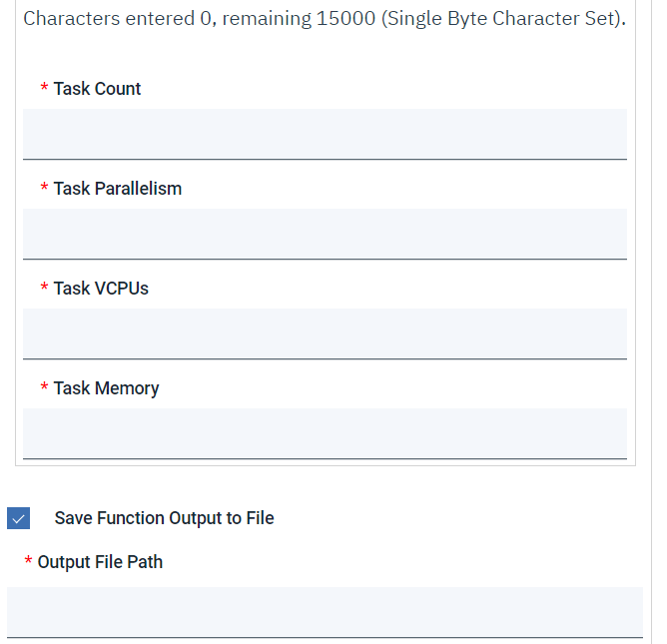This screenshot has width=667, height=644.
Task: Click the Task Count input field
Action: click(325, 134)
